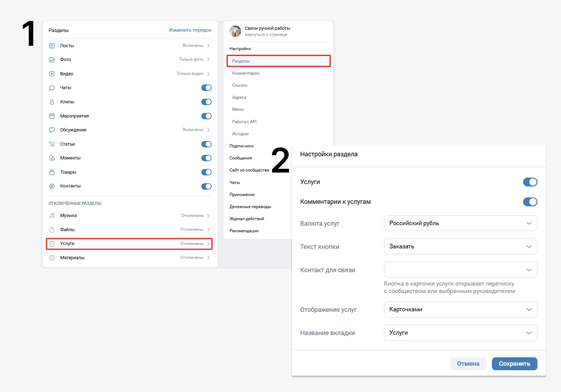Image resolution: width=561 pixels, height=392 pixels.
Task: Open Настройки in the side menu
Action: tap(240, 49)
